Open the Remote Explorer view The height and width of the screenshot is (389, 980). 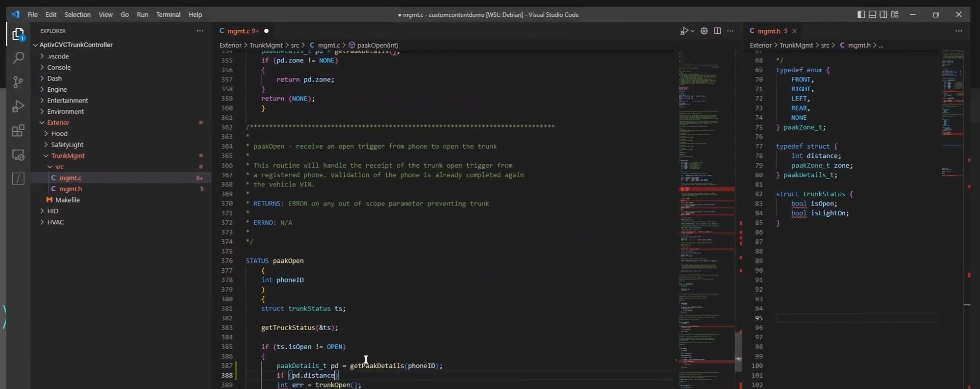(x=18, y=155)
